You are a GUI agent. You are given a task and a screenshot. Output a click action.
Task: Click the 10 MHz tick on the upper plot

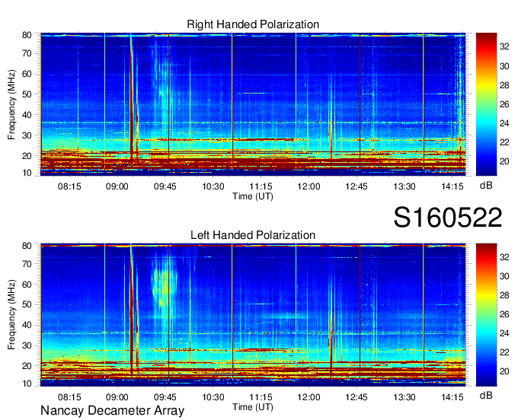tap(27, 173)
